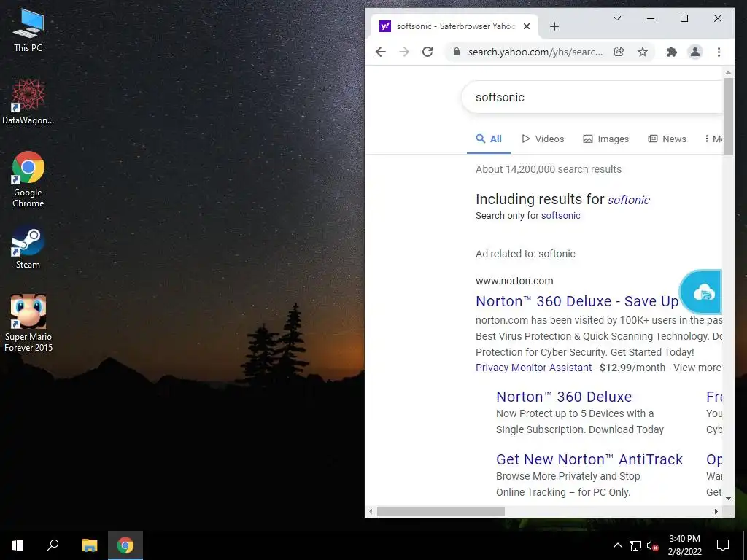
Task: Switch to Videos results tab
Action: point(543,139)
